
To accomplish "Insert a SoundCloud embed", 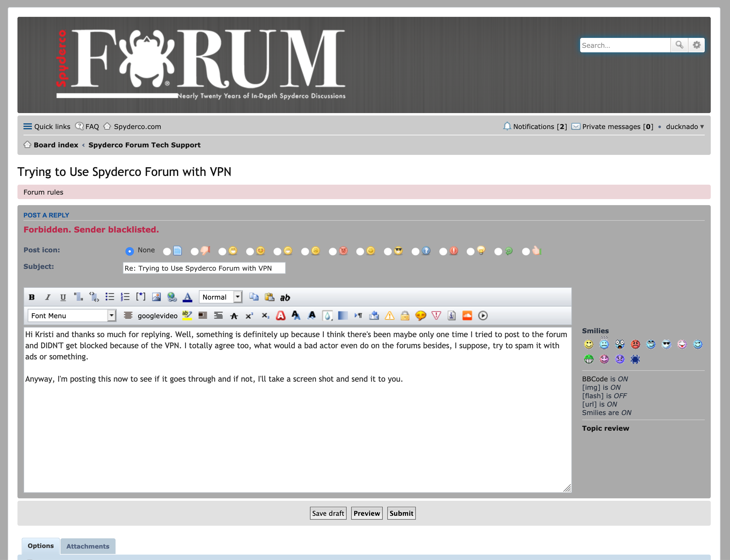I will click(467, 316).
